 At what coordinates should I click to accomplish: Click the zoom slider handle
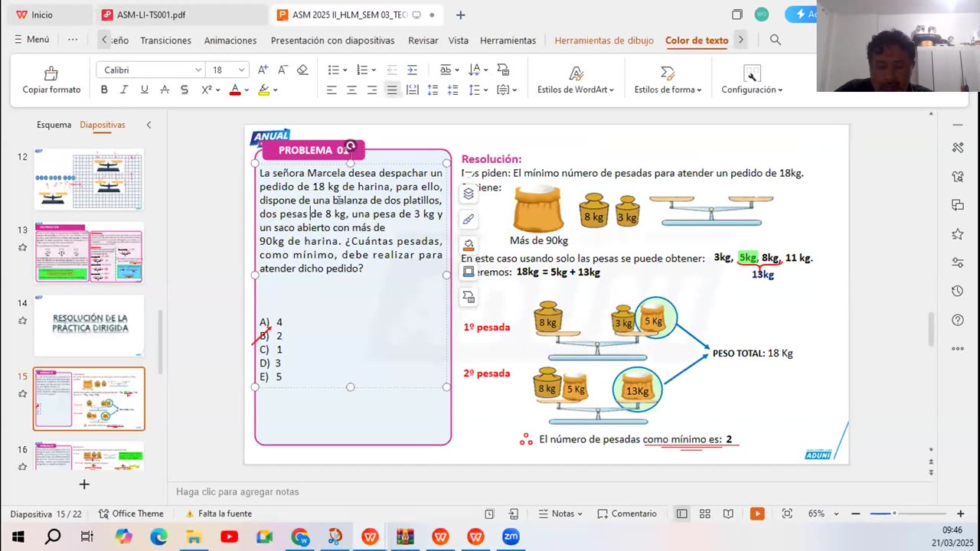point(893,514)
